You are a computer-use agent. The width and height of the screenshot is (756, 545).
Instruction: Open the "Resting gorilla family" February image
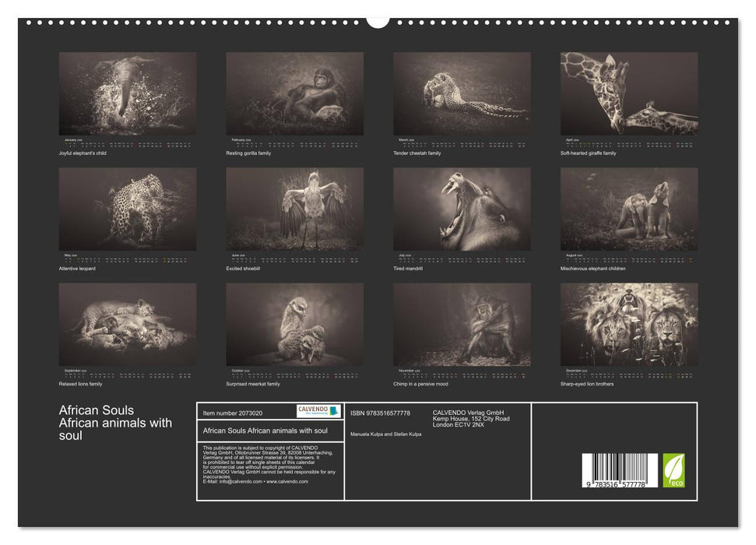tap(296, 93)
